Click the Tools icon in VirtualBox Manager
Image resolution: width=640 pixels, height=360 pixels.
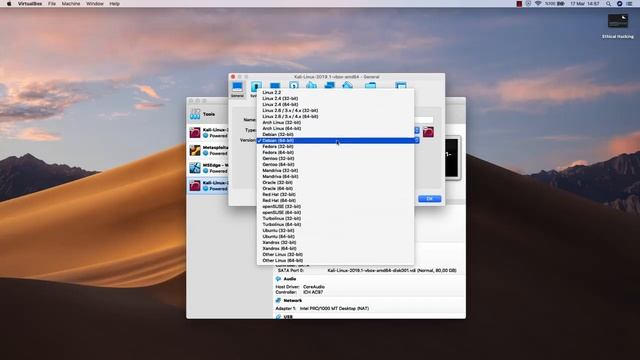coord(195,114)
